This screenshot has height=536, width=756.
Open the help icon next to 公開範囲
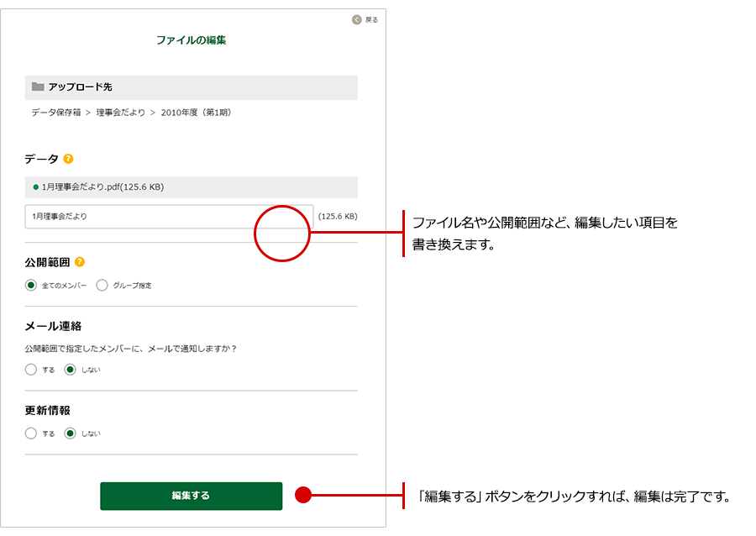pyautogui.click(x=80, y=262)
